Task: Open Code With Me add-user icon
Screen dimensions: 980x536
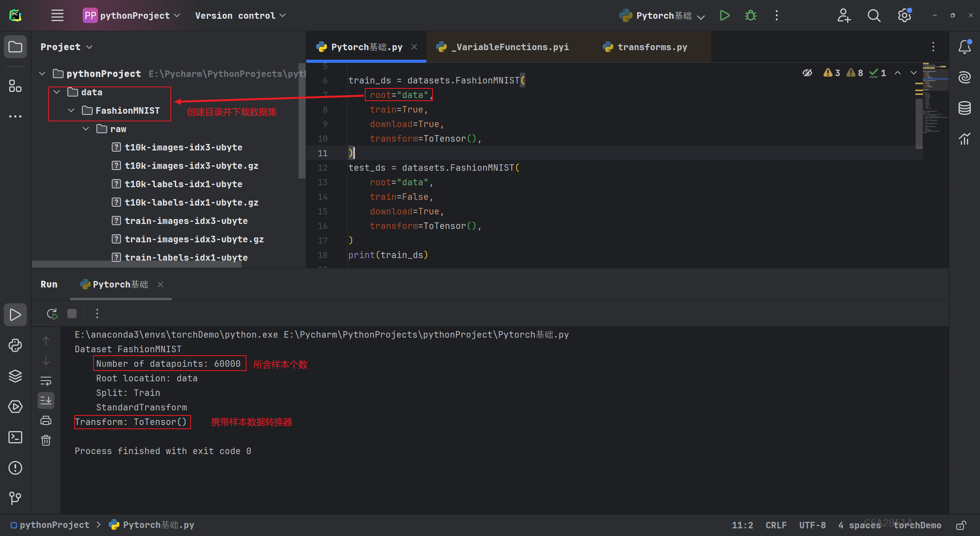Action: click(x=844, y=16)
